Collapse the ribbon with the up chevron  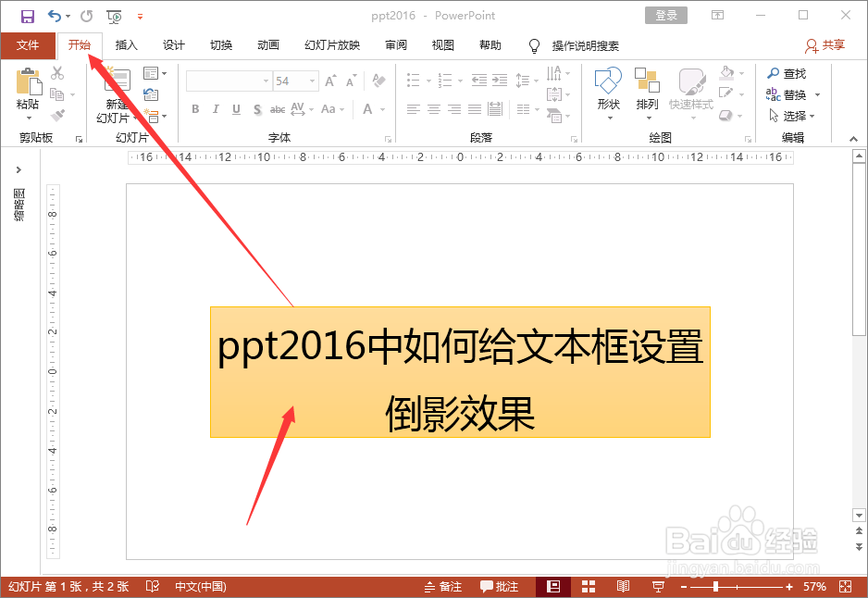point(853,139)
